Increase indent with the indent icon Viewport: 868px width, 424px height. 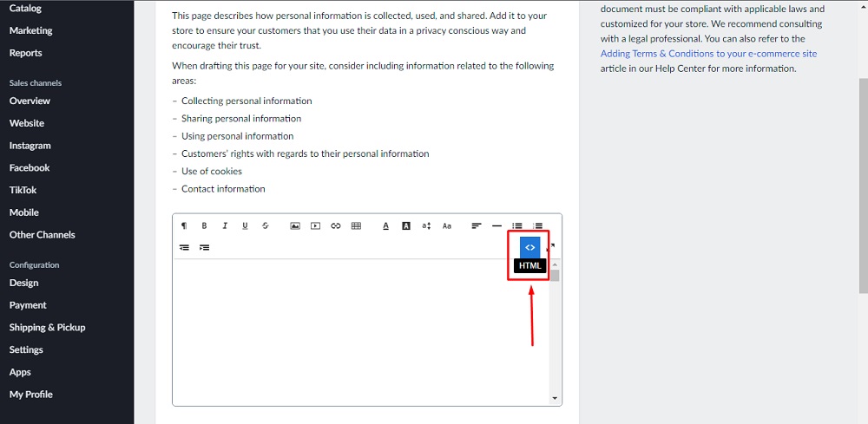(204, 247)
